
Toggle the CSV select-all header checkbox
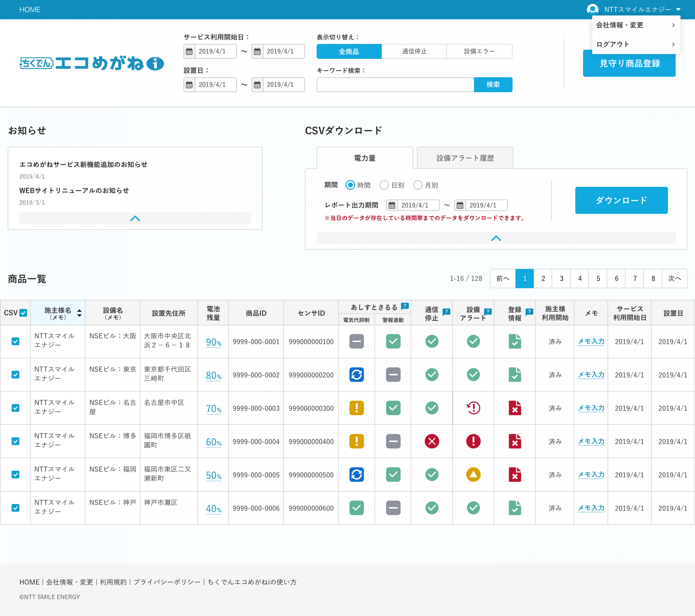coord(23,313)
